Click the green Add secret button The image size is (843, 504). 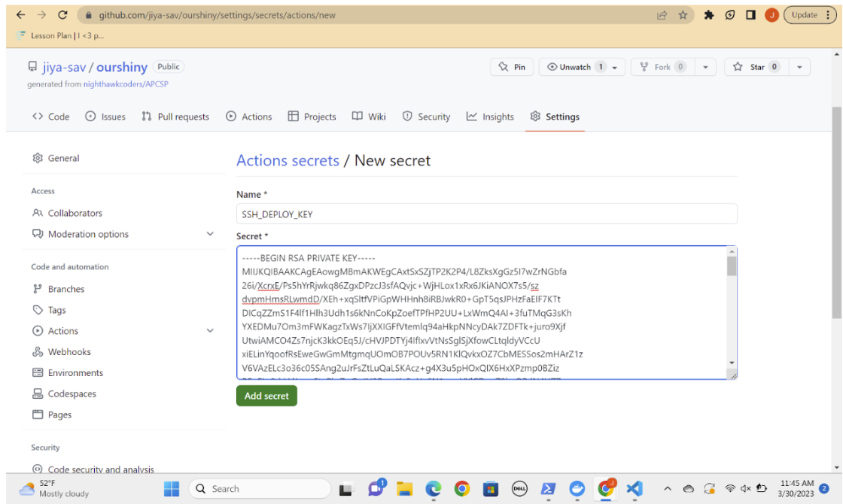tap(266, 396)
